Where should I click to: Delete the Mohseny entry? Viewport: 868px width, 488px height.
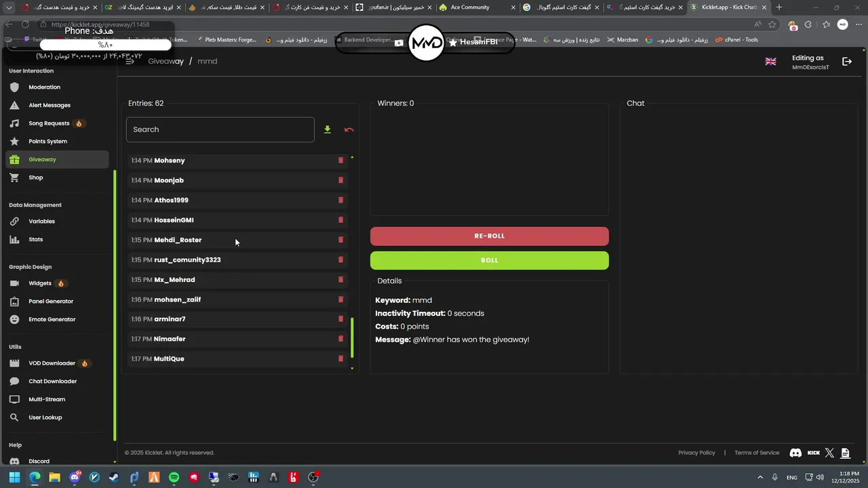(x=340, y=161)
